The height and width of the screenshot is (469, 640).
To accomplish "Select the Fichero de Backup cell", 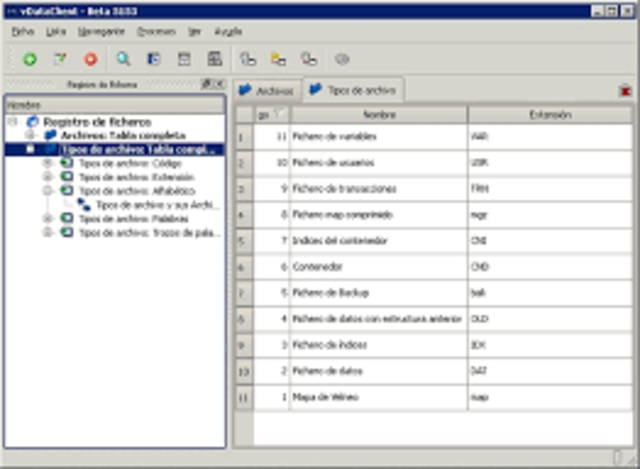I will (x=379, y=293).
